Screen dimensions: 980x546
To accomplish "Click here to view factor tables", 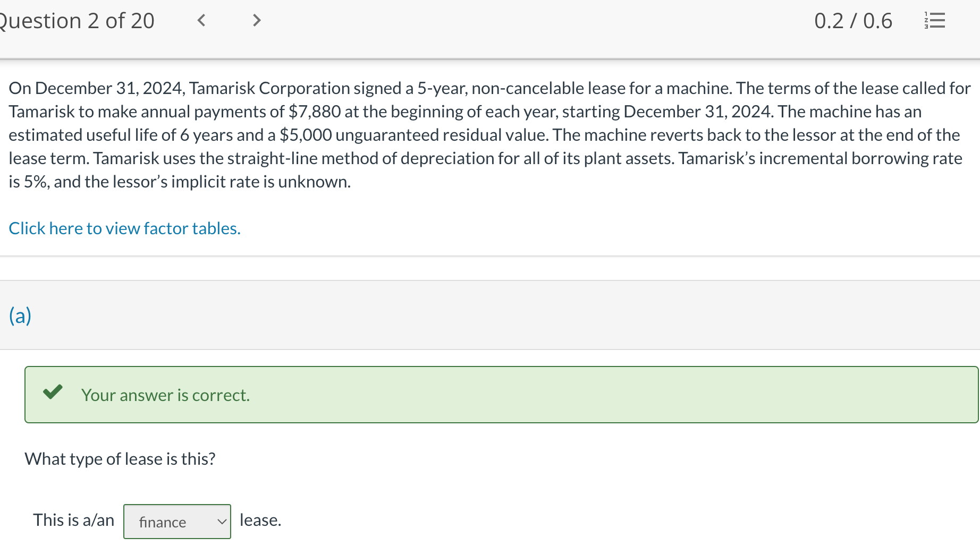I will click(x=124, y=228).
